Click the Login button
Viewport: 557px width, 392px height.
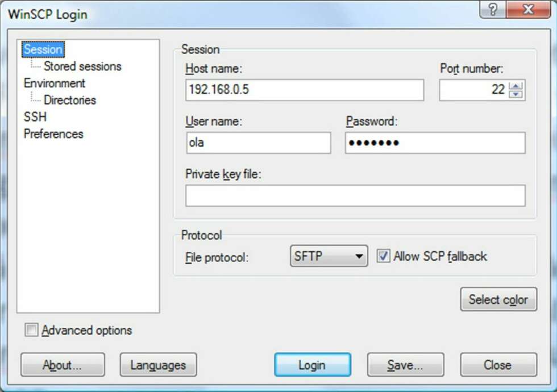[312, 365]
